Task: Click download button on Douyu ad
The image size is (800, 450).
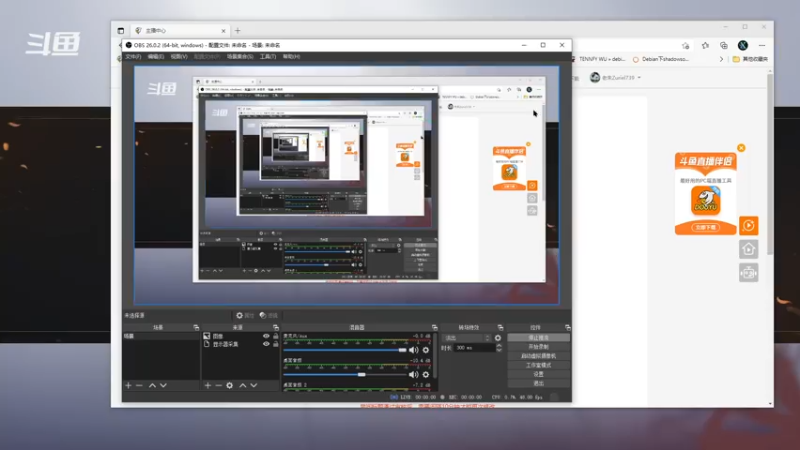Action: point(706,228)
